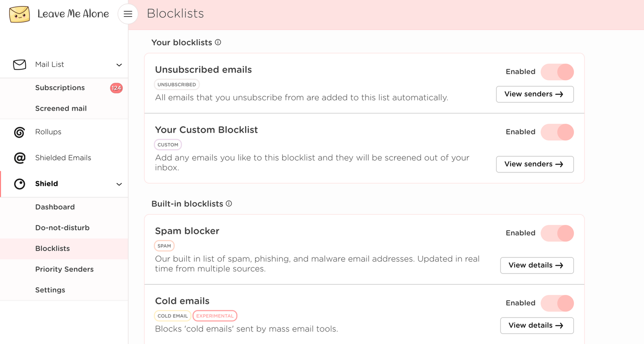This screenshot has width=644, height=344.
Task: Open info icon next to Your blocklists
Action: point(218,42)
